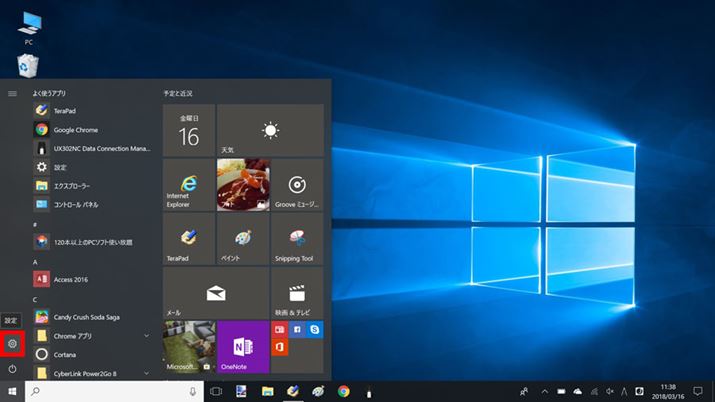Open volume control in system tray

click(x=610, y=392)
